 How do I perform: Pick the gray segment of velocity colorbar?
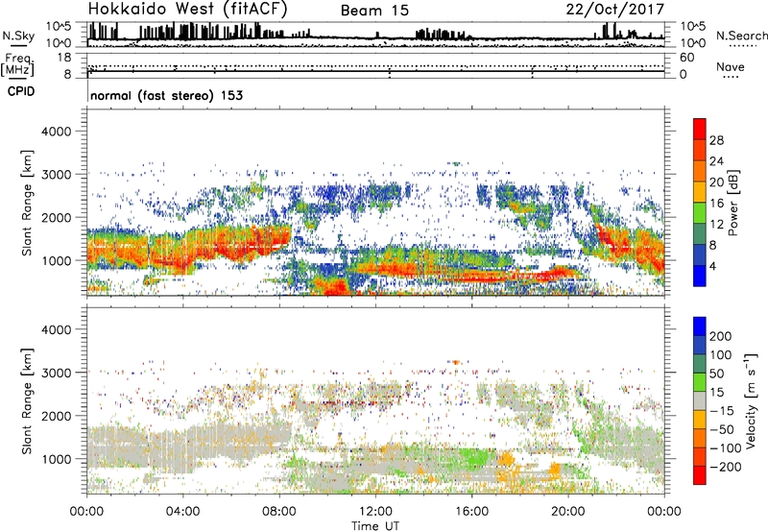(x=700, y=401)
